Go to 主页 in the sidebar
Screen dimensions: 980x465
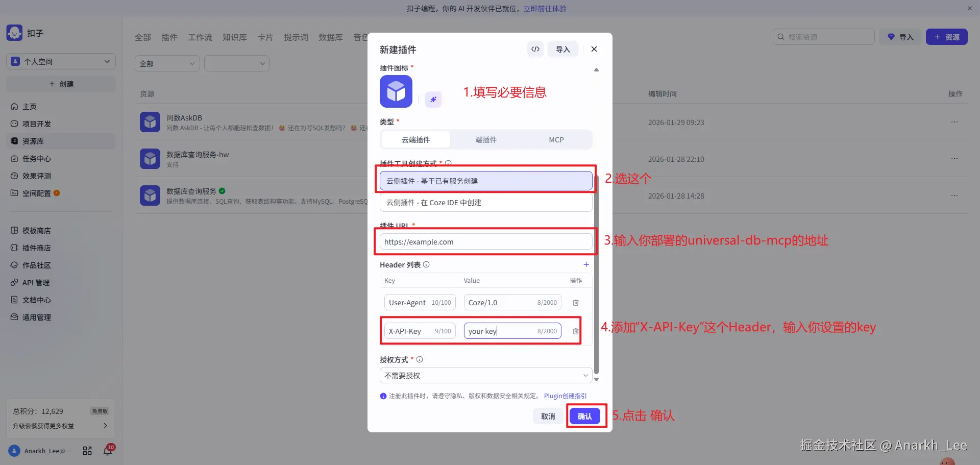coord(61,107)
